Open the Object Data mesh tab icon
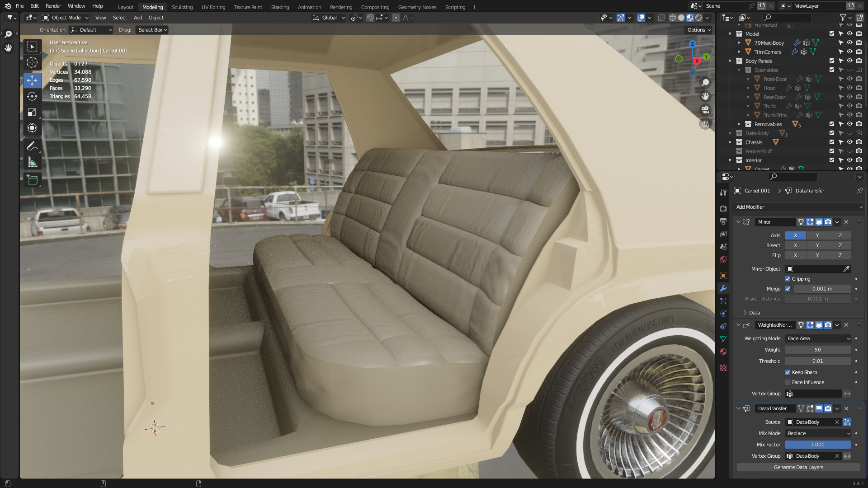Image resolution: width=868 pixels, height=488 pixels. pos(723,339)
